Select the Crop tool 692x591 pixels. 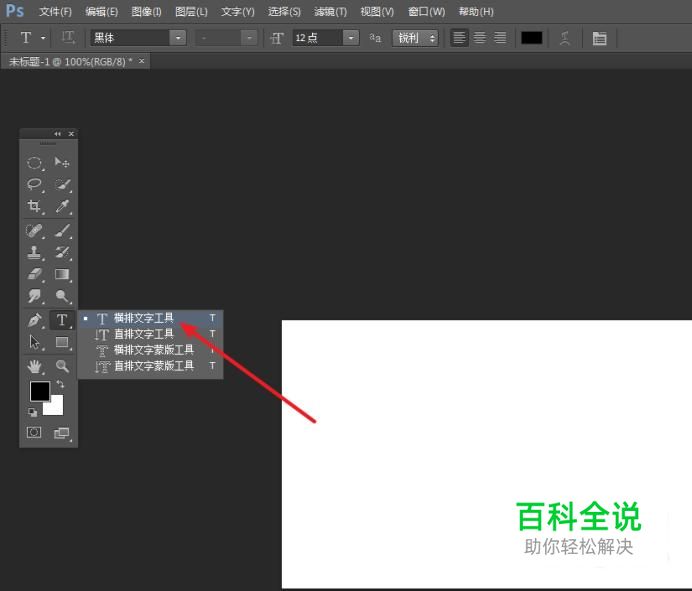[34, 206]
